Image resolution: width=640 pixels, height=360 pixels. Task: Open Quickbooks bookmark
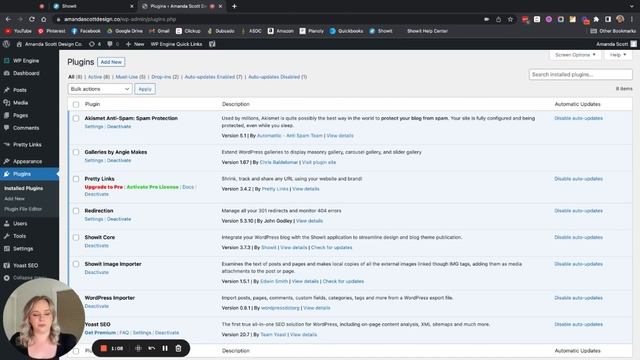tap(346, 31)
